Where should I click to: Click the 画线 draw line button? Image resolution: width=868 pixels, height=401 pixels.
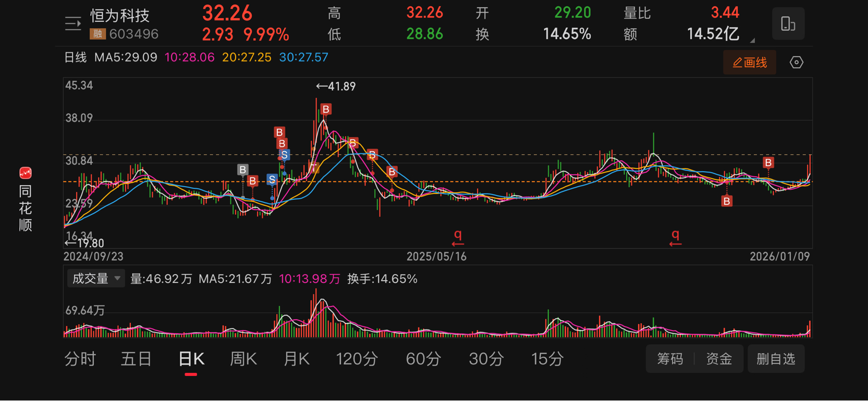[x=750, y=63]
